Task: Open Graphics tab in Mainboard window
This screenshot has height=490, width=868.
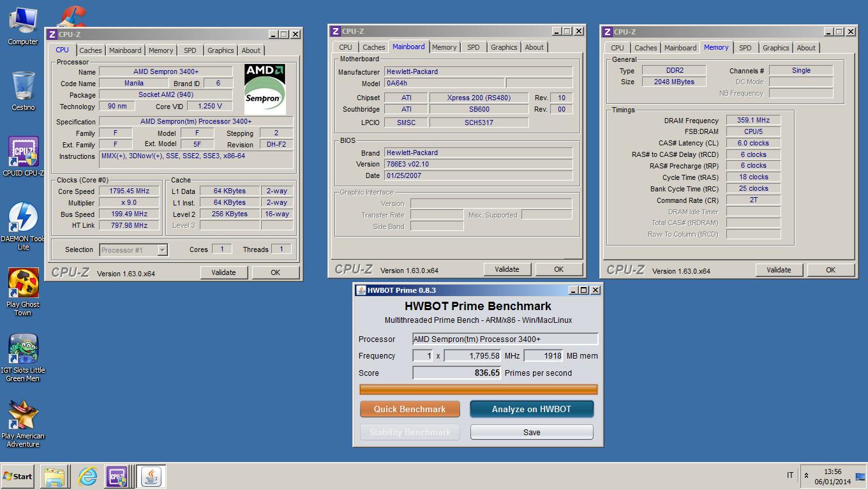Action: [504, 47]
